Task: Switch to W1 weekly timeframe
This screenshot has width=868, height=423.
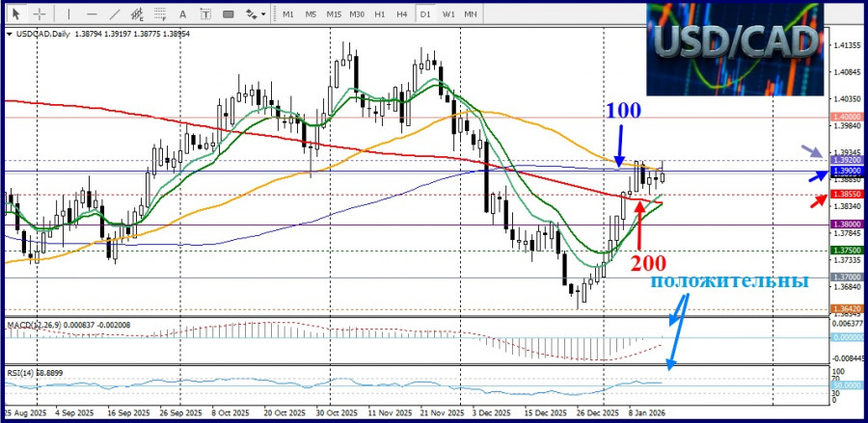Action: [449, 14]
